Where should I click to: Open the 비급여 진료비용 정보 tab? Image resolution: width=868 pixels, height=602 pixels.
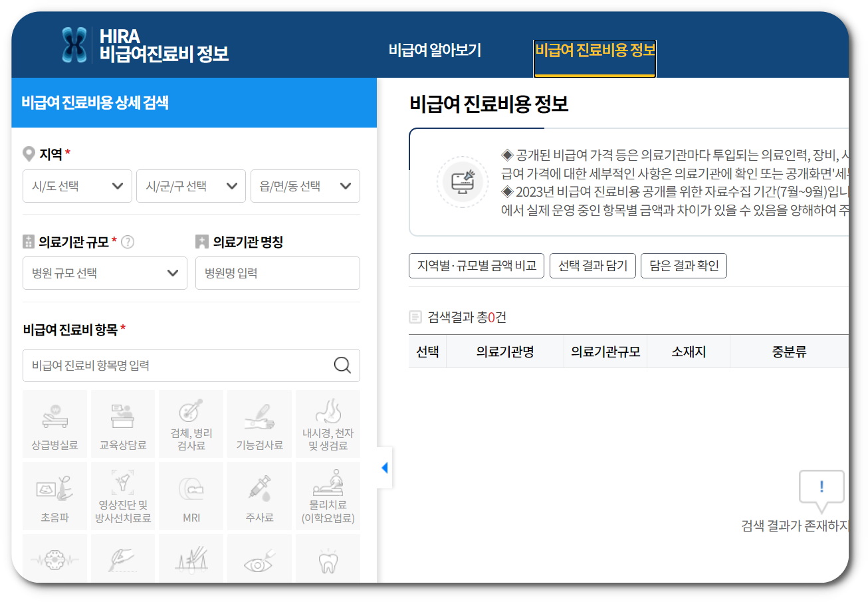594,50
